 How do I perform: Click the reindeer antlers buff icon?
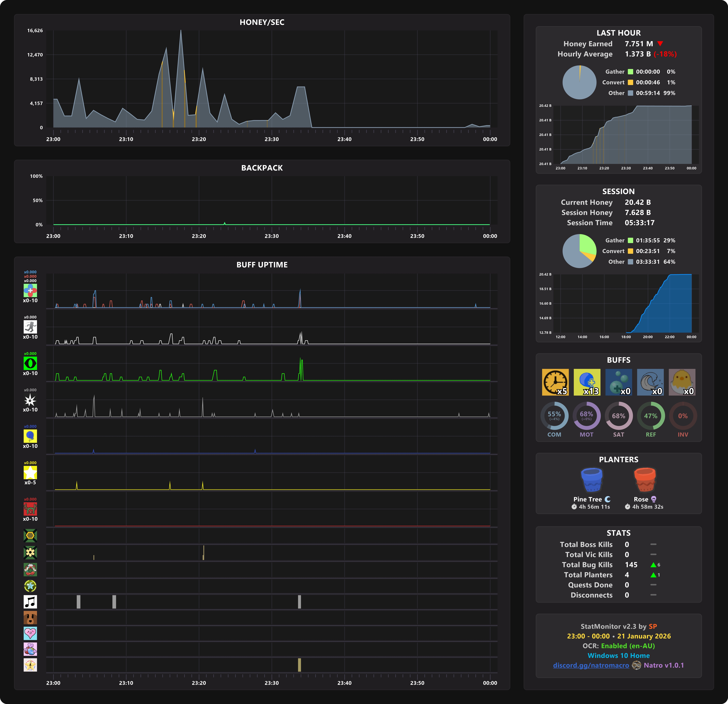click(x=30, y=509)
